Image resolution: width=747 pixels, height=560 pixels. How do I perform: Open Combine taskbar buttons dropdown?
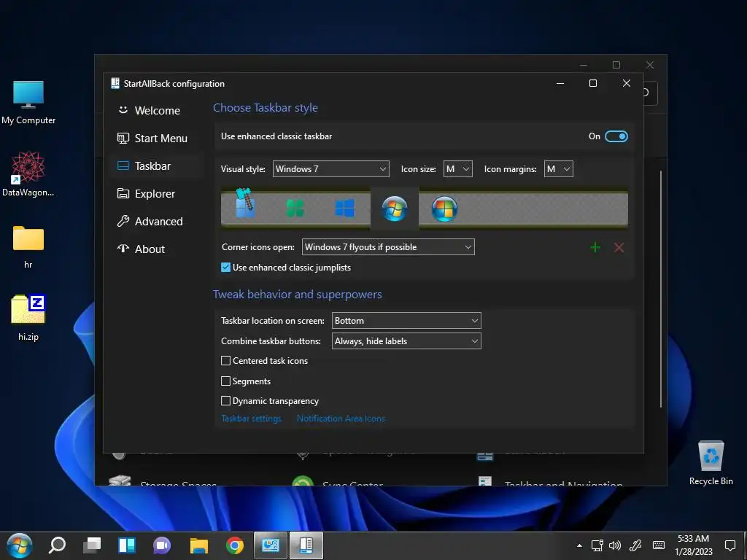click(x=406, y=341)
